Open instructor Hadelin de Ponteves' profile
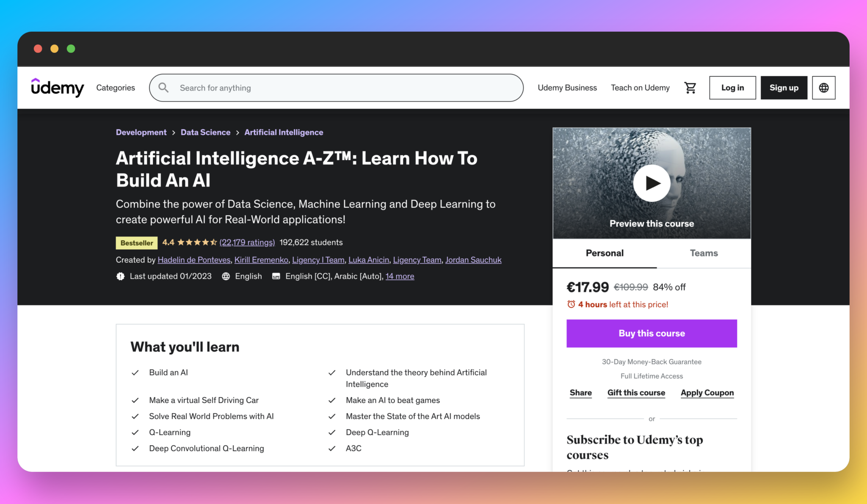 point(193,259)
